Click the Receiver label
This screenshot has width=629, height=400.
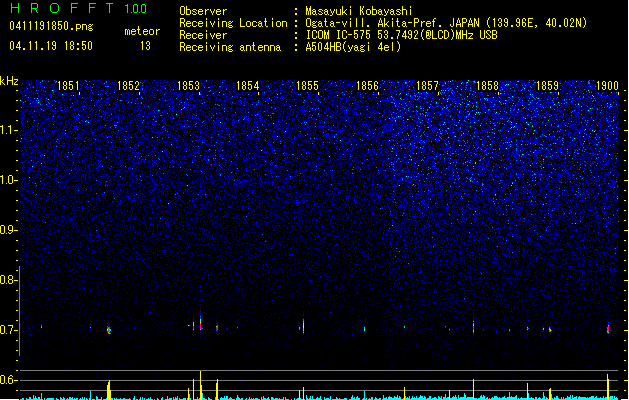(203, 35)
